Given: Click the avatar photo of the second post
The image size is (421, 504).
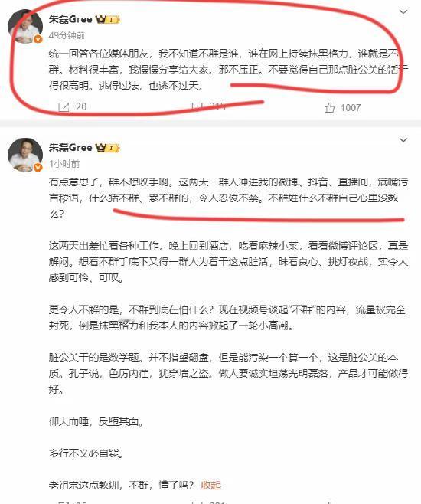Looking at the screenshot, I should pyautogui.click(x=25, y=155).
